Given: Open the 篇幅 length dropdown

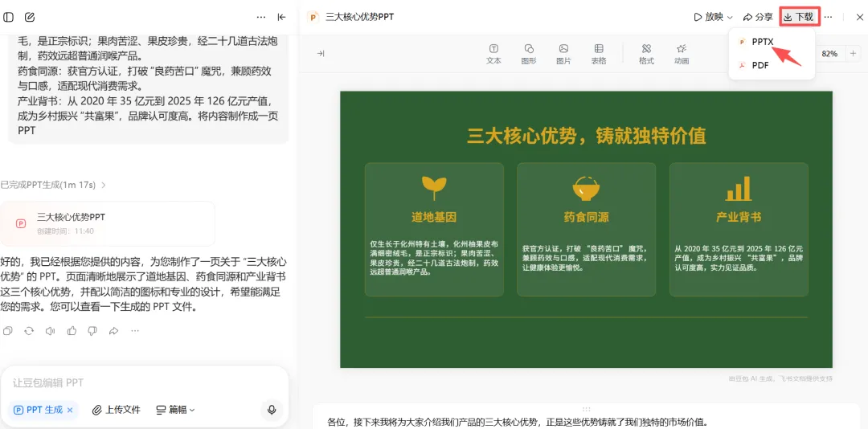Looking at the screenshot, I should click(x=175, y=411).
